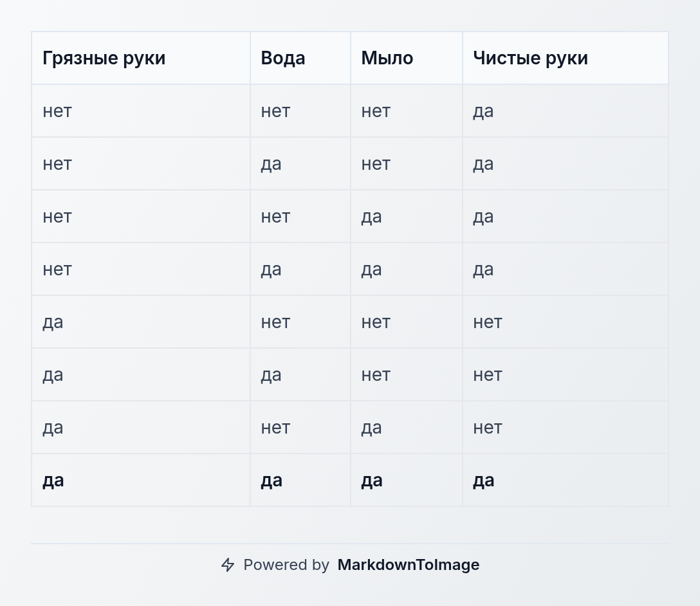The width and height of the screenshot is (700, 606).
Task: Select bold "да" under Чистые руки column
Action: tap(484, 481)
